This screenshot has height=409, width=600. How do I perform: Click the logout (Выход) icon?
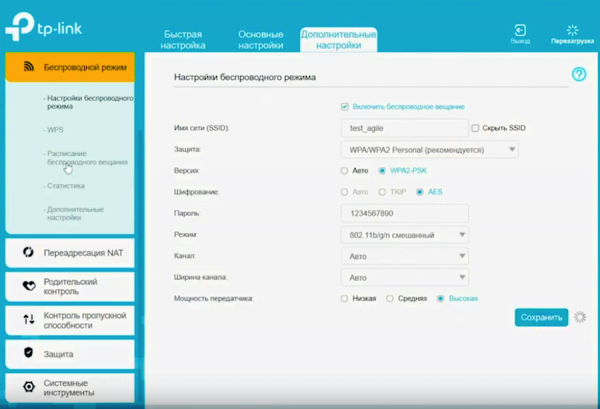(520, 30)
